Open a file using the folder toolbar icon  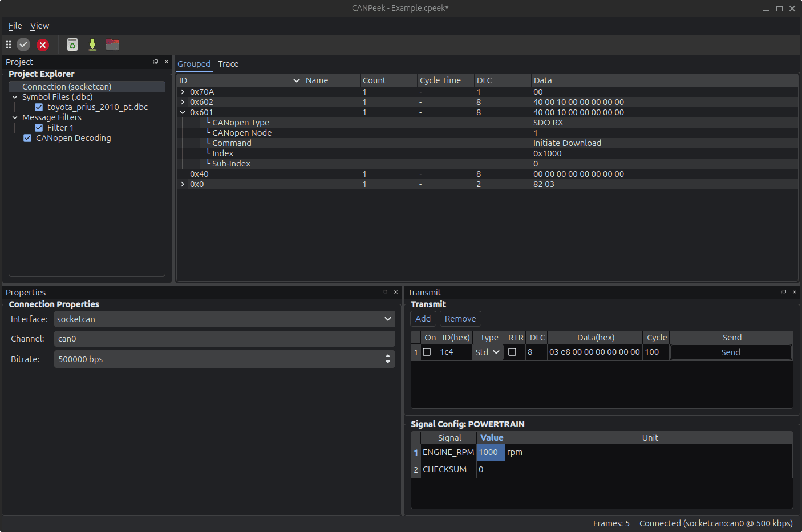[112, 44]
